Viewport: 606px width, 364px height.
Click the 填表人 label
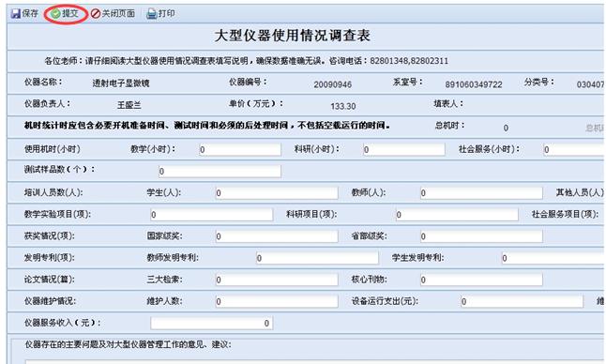point(448,103)
